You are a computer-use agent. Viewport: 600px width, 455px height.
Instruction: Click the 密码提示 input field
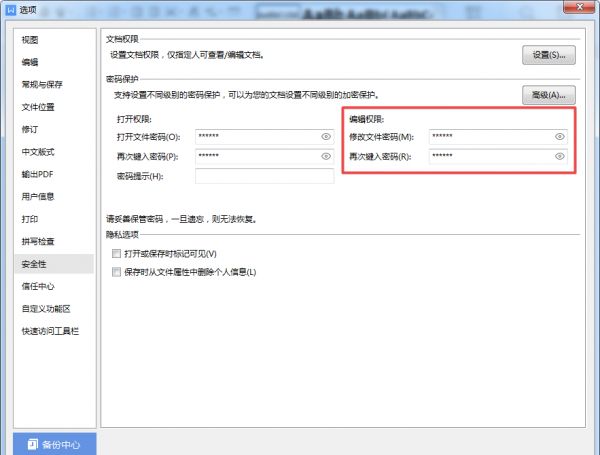click(x=264, y=177)
